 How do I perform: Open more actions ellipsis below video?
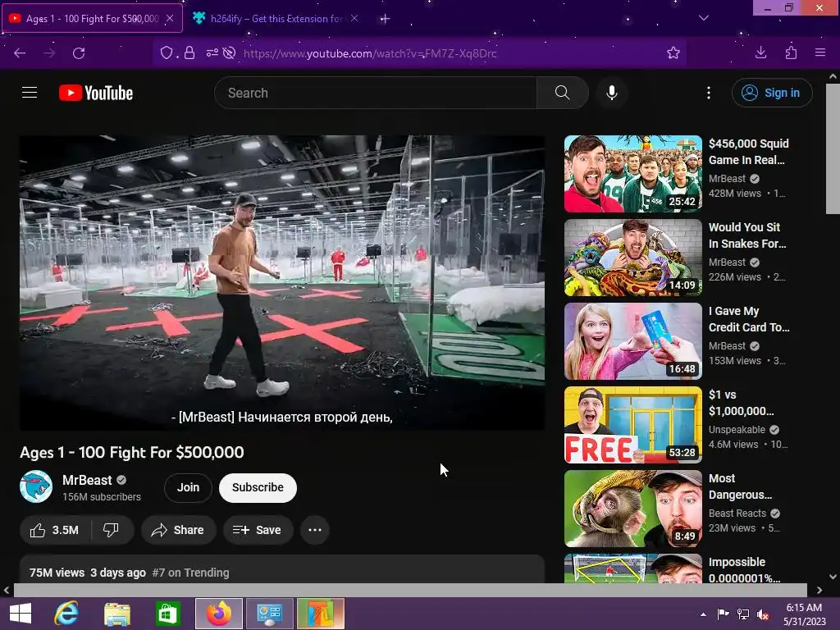pos(315,530)
